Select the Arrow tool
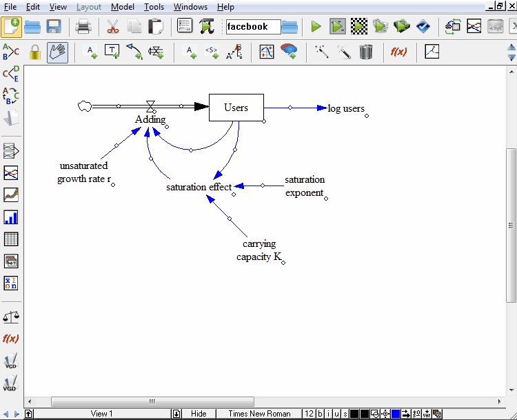517x420 pixels. [x=134, y=52]
